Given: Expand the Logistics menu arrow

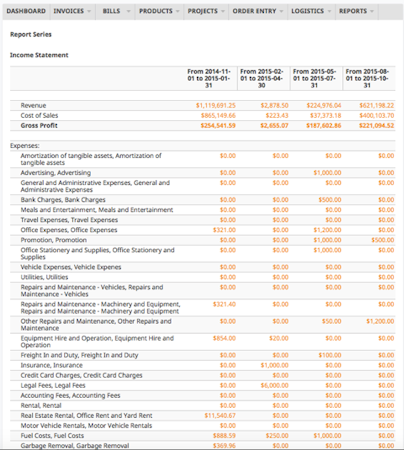Looking at the screenshot, I should coord(329,11).
